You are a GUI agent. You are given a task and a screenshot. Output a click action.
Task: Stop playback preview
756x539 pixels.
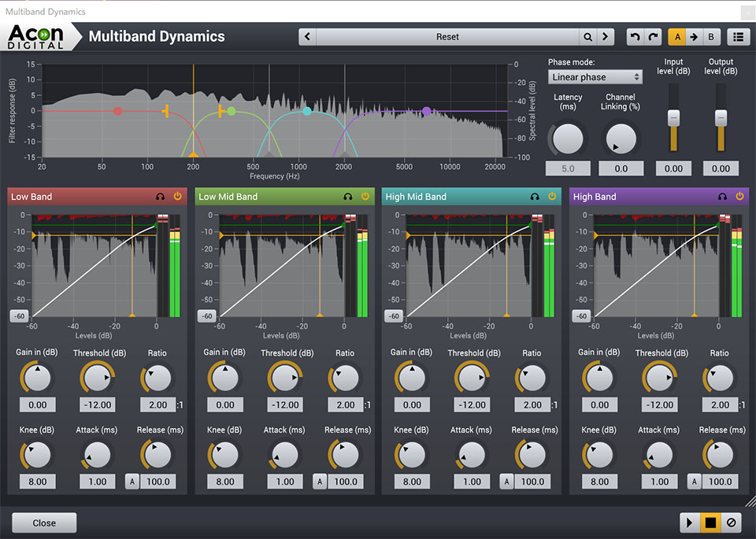click(710, 522)
